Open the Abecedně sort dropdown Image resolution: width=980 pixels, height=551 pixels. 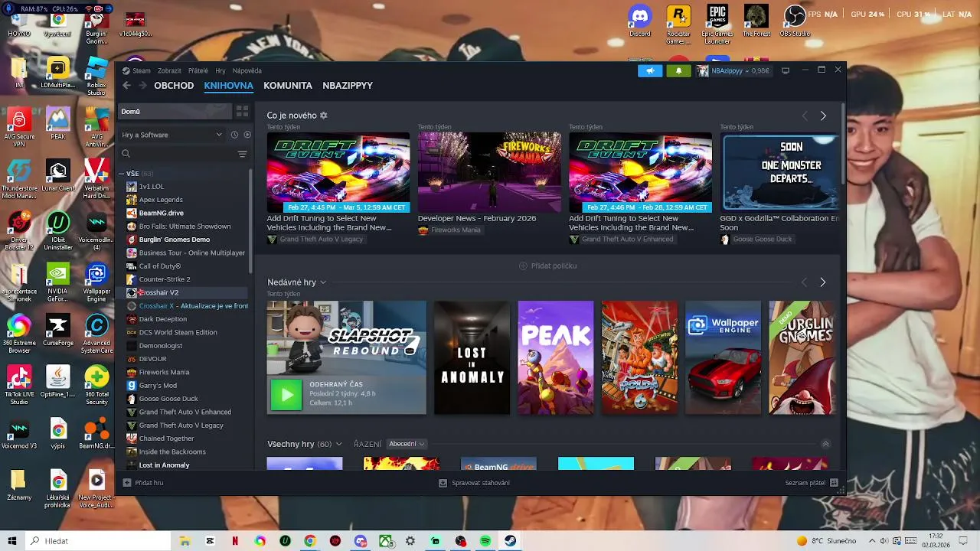pos(406,444)
